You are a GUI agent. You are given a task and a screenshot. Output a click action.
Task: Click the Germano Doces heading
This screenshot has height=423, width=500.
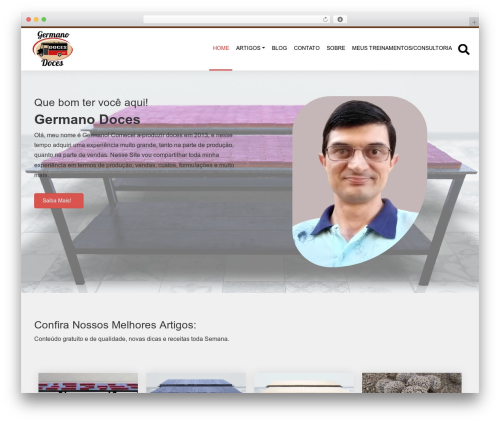pyautogui.click(x=87, y=119)
